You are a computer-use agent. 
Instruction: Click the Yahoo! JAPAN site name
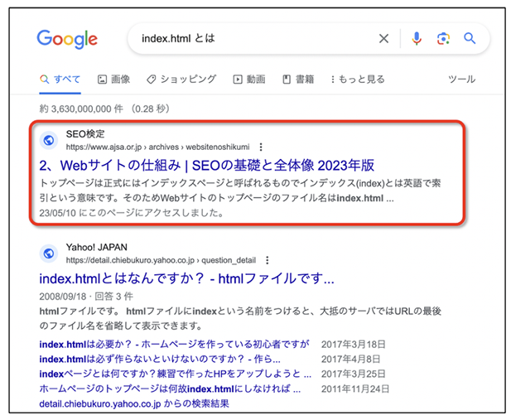pos(96,247)
